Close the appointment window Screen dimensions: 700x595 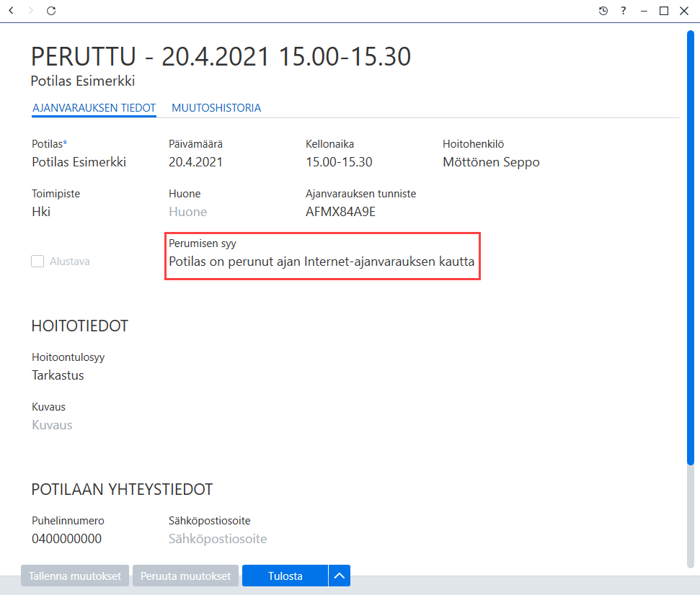pyautogui.click(x=684, y=11)
